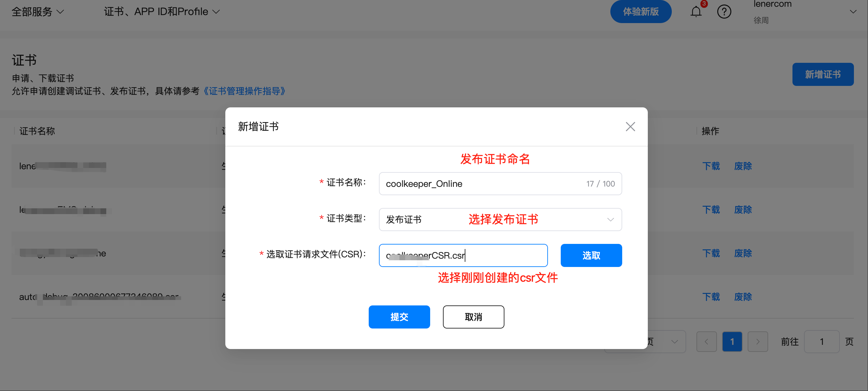Screen dimensions: 868x391
Task: Expand the 全部服务 menu
Action: [37, 12]
